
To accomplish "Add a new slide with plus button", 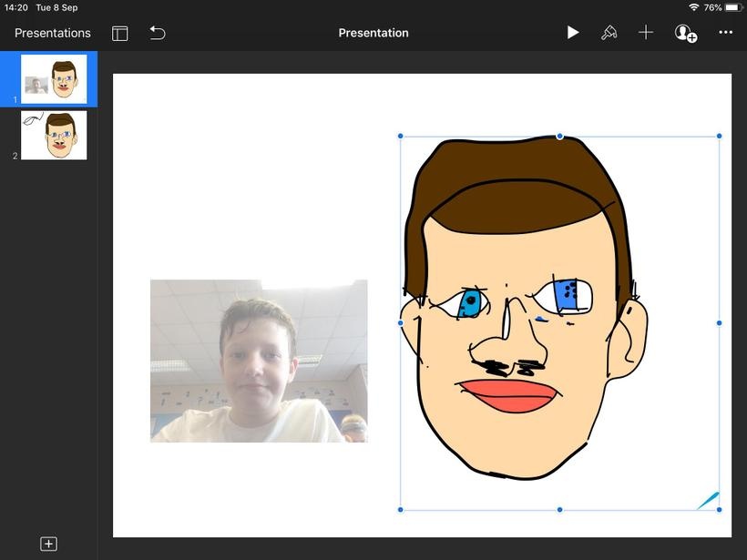I will [49, 544].
